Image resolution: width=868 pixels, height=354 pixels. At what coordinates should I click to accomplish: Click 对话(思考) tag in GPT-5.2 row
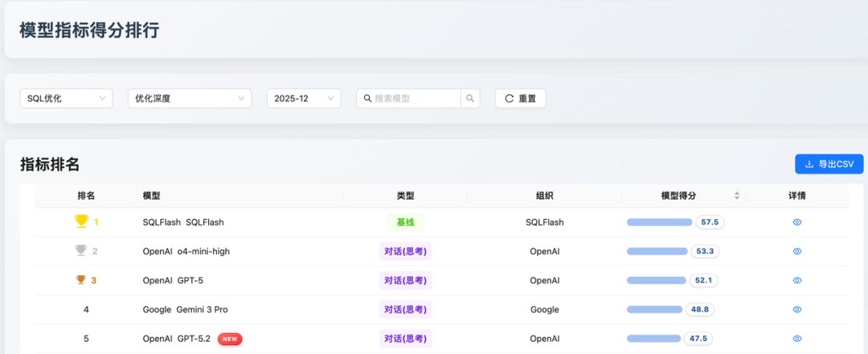[405, 339]
